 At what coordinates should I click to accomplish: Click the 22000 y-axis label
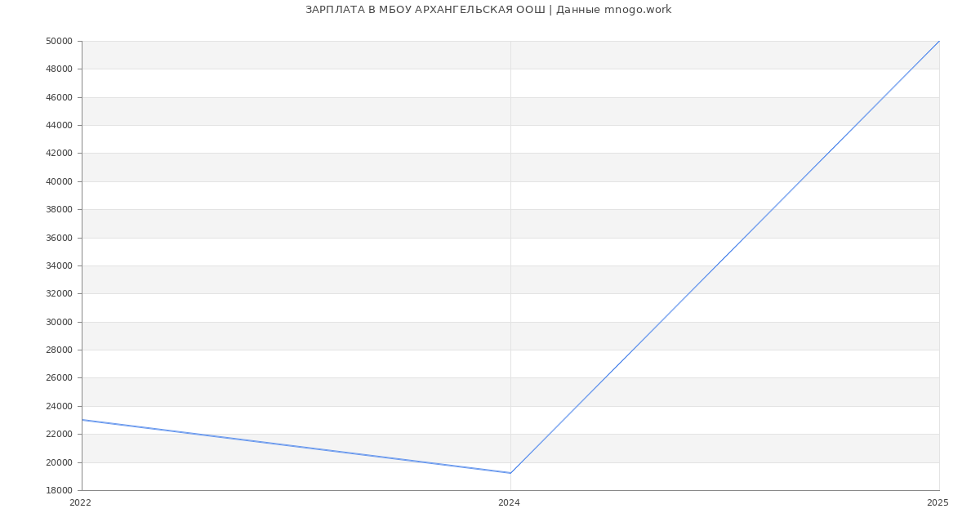point(60,434)
